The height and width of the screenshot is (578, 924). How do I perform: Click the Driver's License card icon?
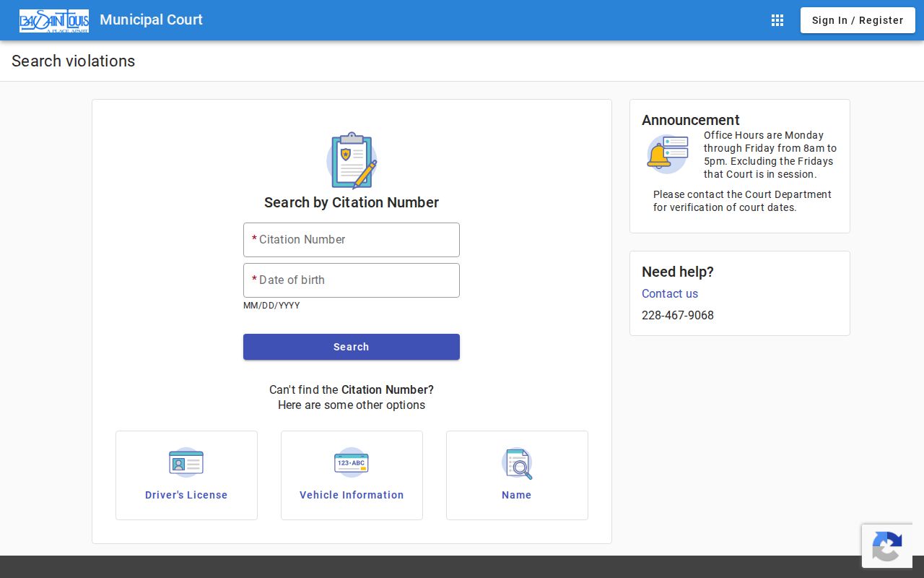(x=186, y=462)
